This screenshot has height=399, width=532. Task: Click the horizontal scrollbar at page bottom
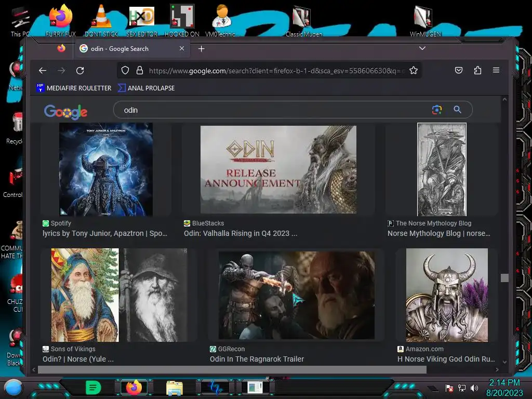coord(232,369)
